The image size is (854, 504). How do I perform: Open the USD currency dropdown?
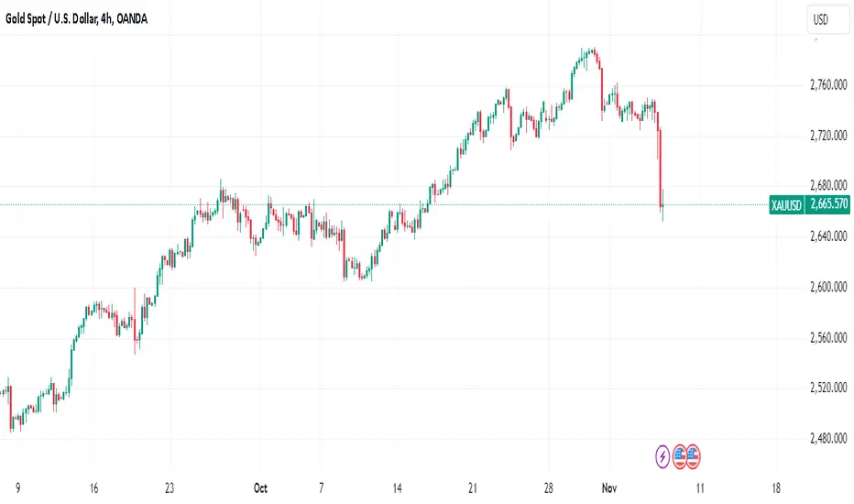(x=827, y=19)
